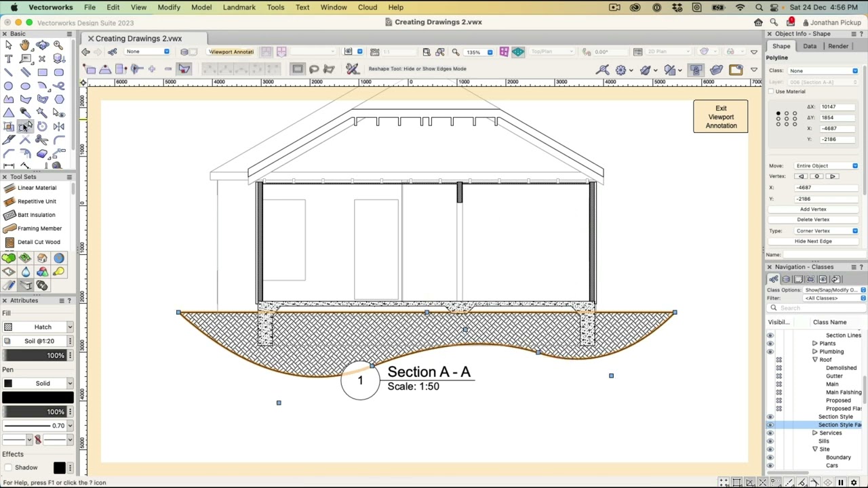The image size is (868, 488).
Task: Open the Hatch fill style dropdown
Action: (37, 327)
